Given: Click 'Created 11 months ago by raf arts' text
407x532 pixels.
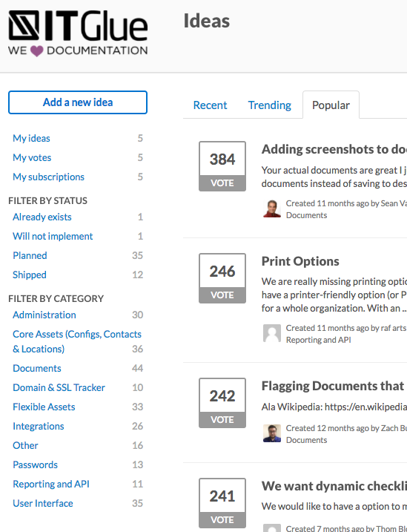Looking at the screenshot, I should 346,328.
